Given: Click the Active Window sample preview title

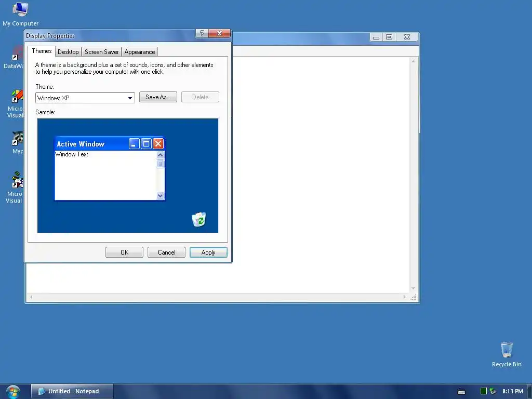Looking at the screenshot, I should [x=81, y=144].
